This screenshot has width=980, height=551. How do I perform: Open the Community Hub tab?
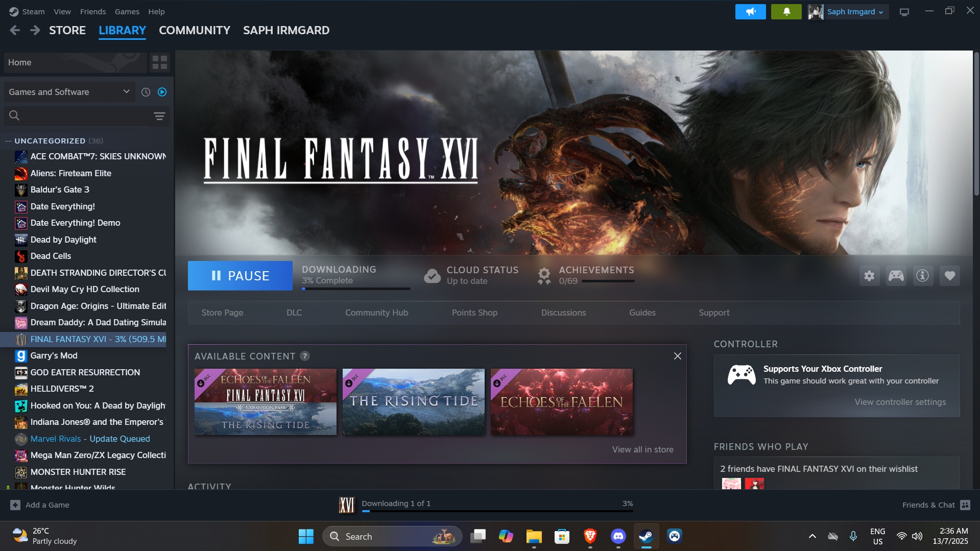(376, 313)
